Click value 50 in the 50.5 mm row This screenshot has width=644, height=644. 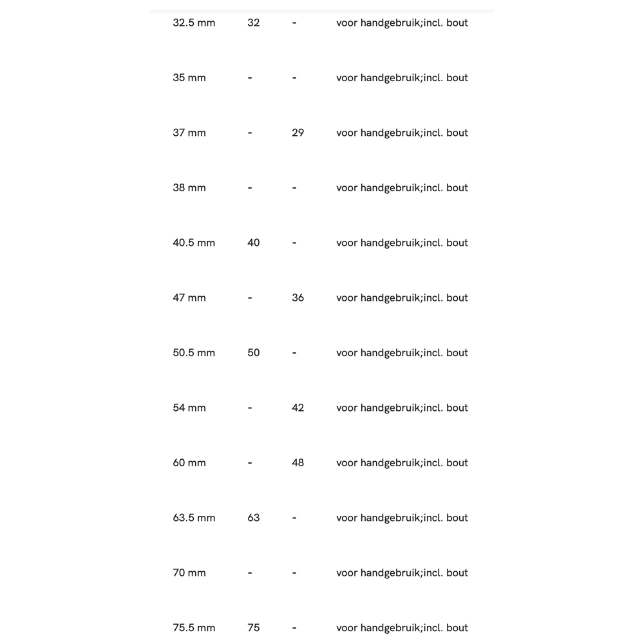[254, 353]
